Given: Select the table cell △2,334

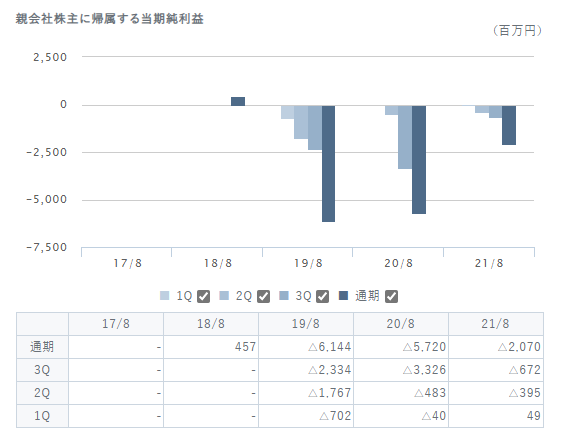Looking at the screenshot, I should (306, 370).
